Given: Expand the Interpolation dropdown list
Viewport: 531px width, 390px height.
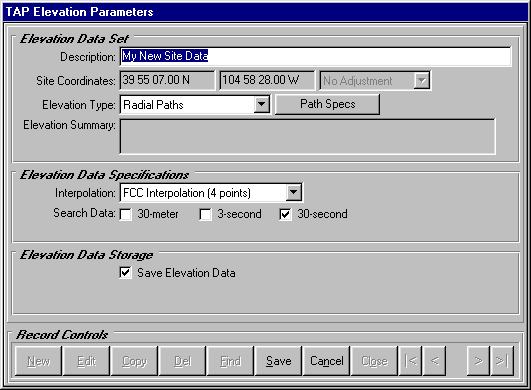Looking at the screenshot, I should point(294,193).
